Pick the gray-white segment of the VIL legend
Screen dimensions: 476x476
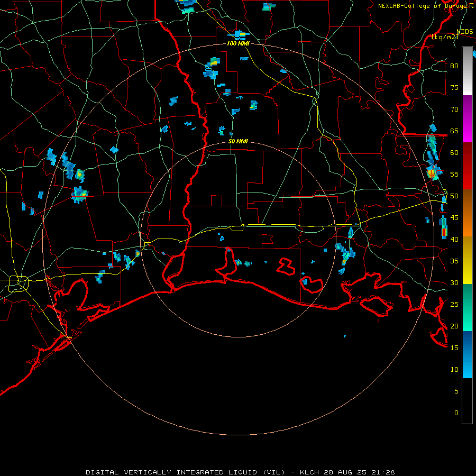467,71
